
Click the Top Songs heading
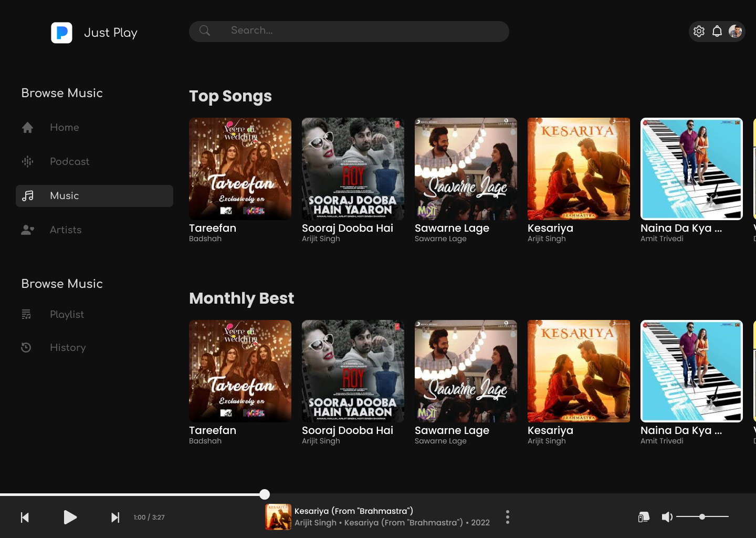(230, 97)
